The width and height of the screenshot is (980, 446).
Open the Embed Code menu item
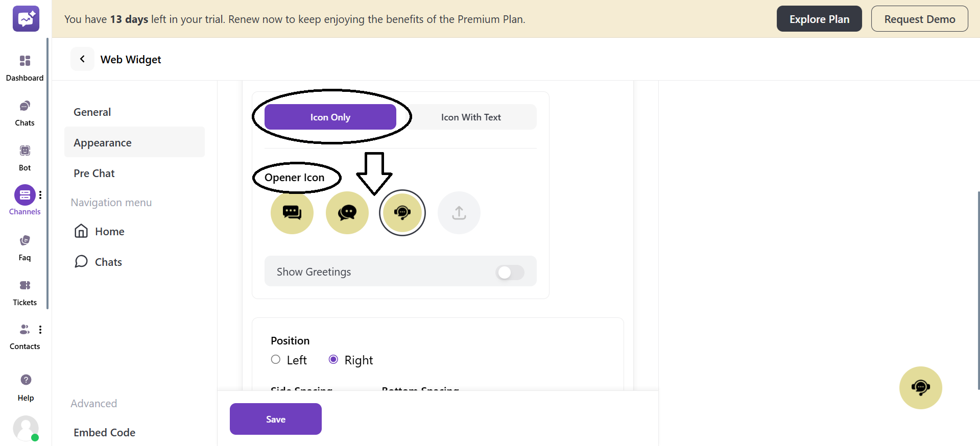coord(105,433)
